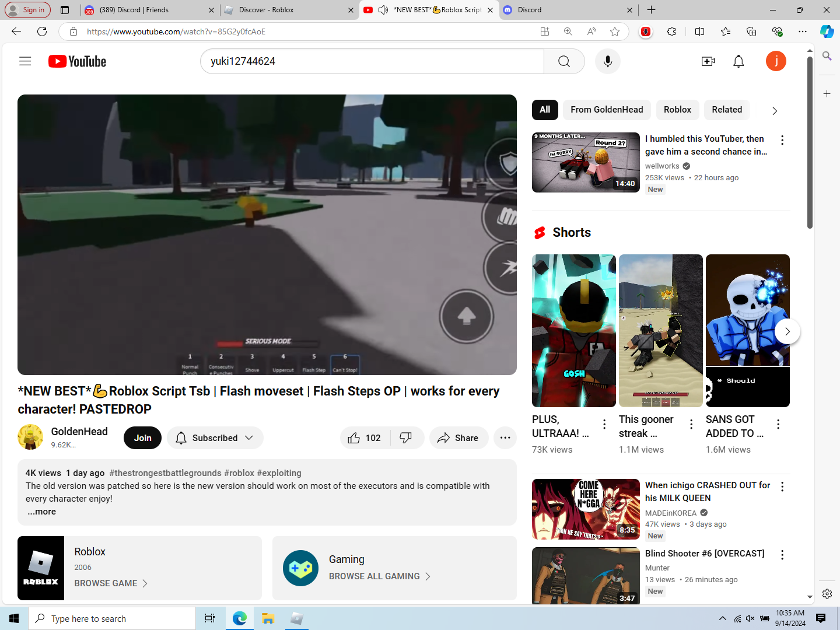
Task: Mute the YouTube tab speaker icon
Action: (383, 10)
